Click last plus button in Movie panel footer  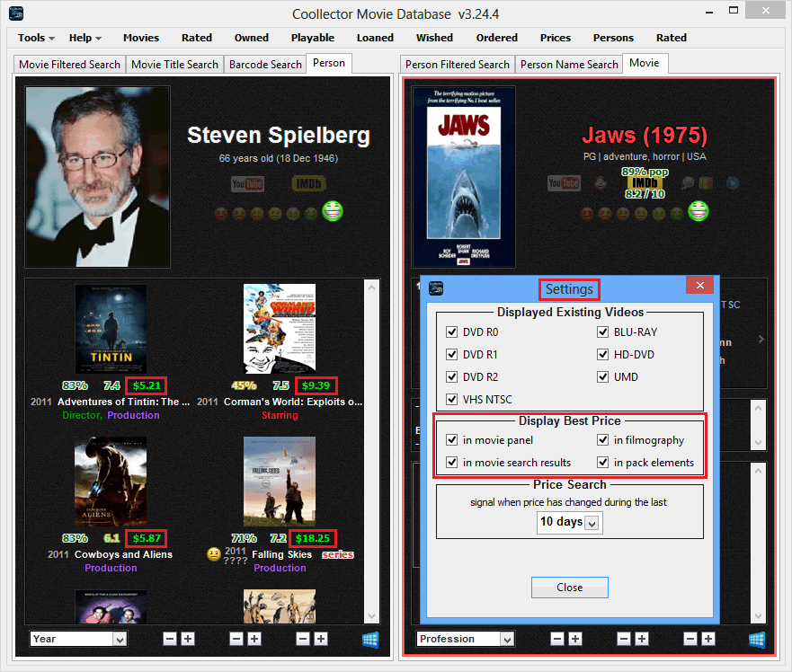pyautogui.click(x=708, y=639)
